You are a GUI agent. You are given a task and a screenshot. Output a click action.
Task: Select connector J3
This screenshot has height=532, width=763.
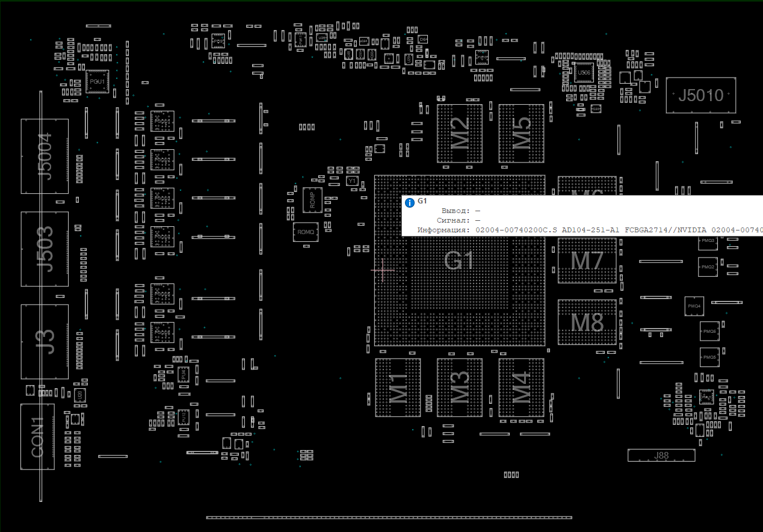pyautogui.click(x=45, y=342)
